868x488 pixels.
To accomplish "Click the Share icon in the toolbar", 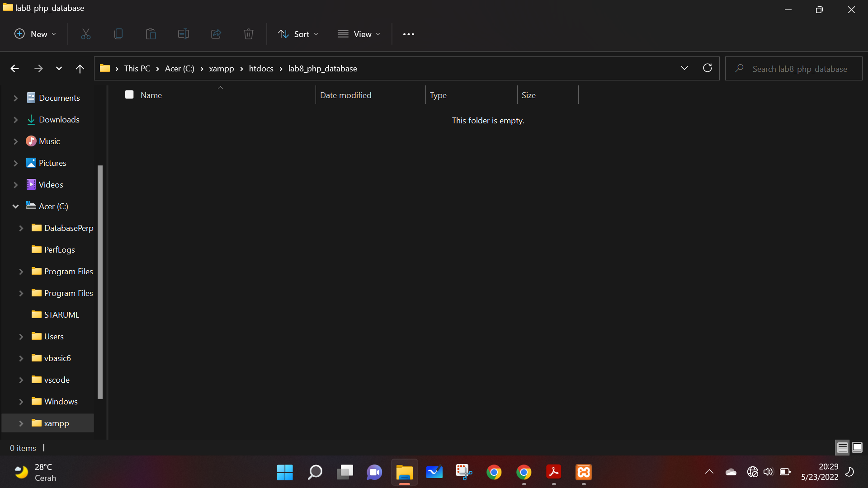I will click(216, 34).
